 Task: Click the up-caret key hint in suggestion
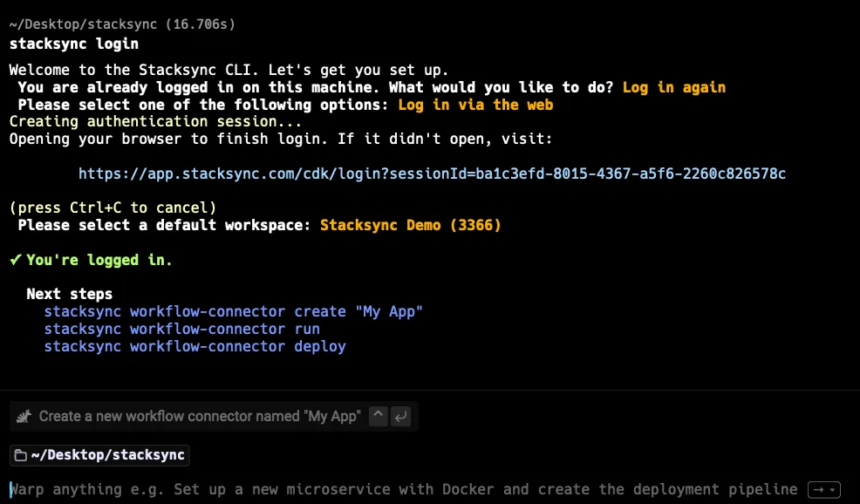[378, 416]
